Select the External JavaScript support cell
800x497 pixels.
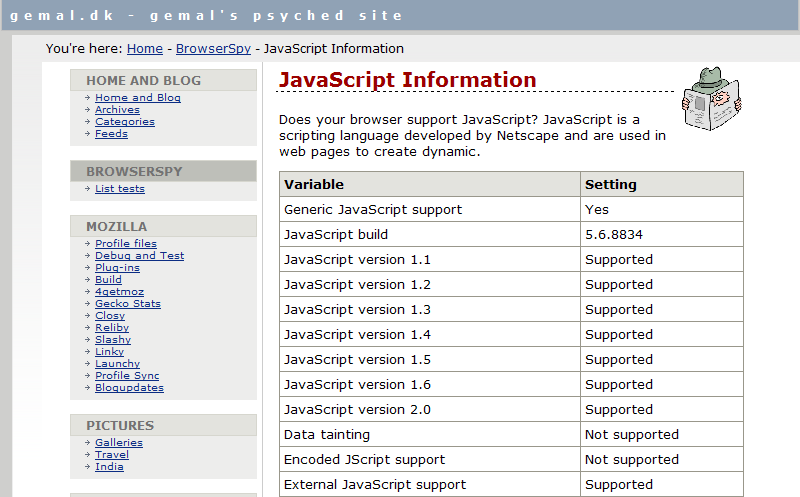click(x=430, y=484)
